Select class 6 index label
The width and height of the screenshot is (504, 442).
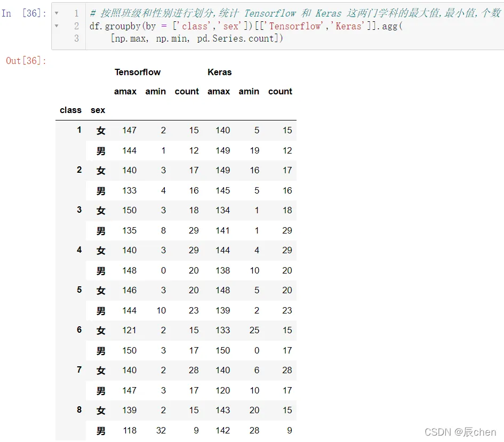point(79,330)
